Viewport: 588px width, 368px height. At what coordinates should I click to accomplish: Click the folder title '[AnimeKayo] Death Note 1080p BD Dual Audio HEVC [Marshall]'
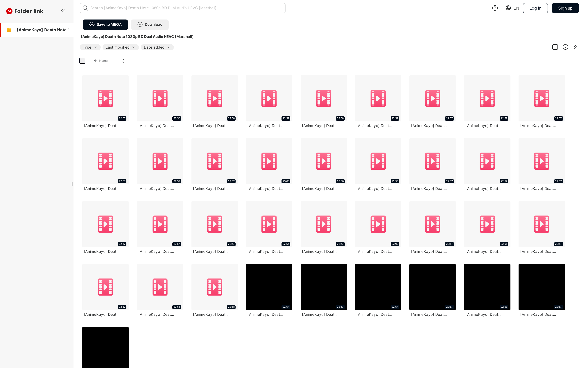[x=137, y=37]
